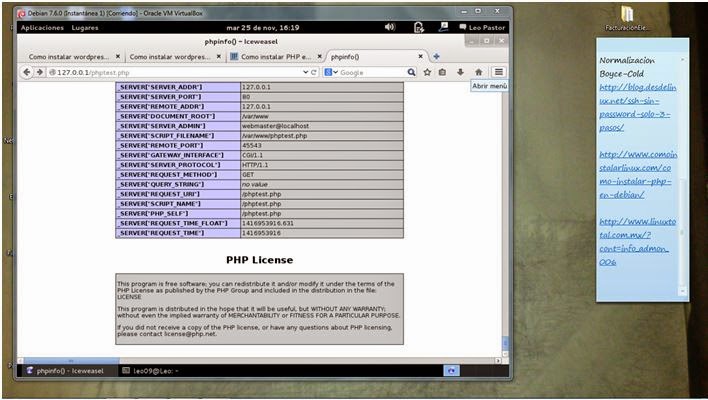Open downloads arrow icon
The width and height of the screenshot is (708, 400).
coord(460,72)
